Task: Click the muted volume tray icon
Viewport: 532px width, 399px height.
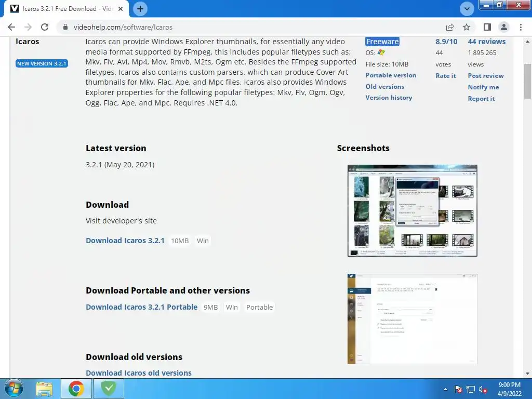Action: (x=483, y=390)
